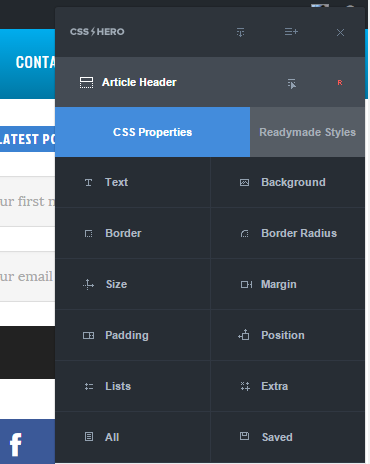Switch to the Readymade Styles tab

307,132
